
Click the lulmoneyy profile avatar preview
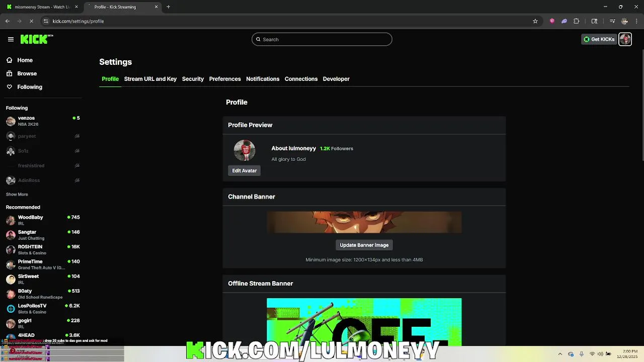click(245, 150)
